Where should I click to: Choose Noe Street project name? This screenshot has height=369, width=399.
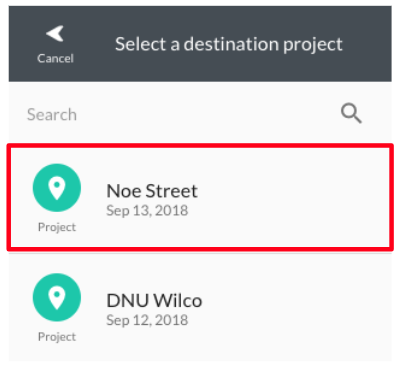click(x=152, y=191)
